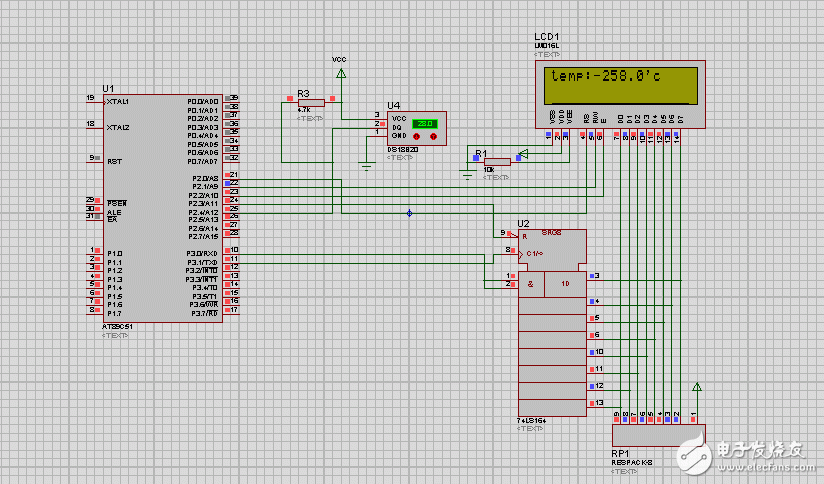The image size is (824, 484).
Task: Click the ground symbol below DS18B20
Action: [x=366, y=166]
